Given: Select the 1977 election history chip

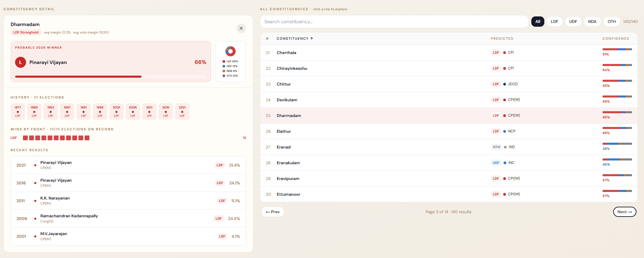Looking at the screenshot, I should (18, 112).
